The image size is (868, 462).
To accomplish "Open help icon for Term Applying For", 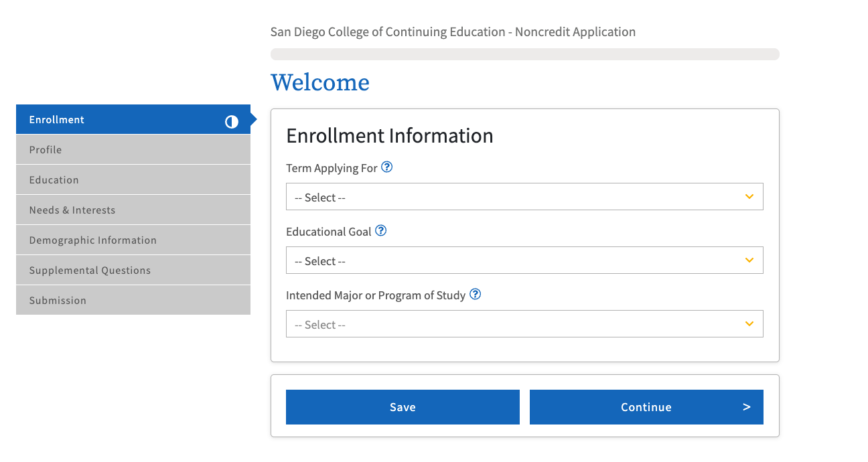I will click(386, 167).
